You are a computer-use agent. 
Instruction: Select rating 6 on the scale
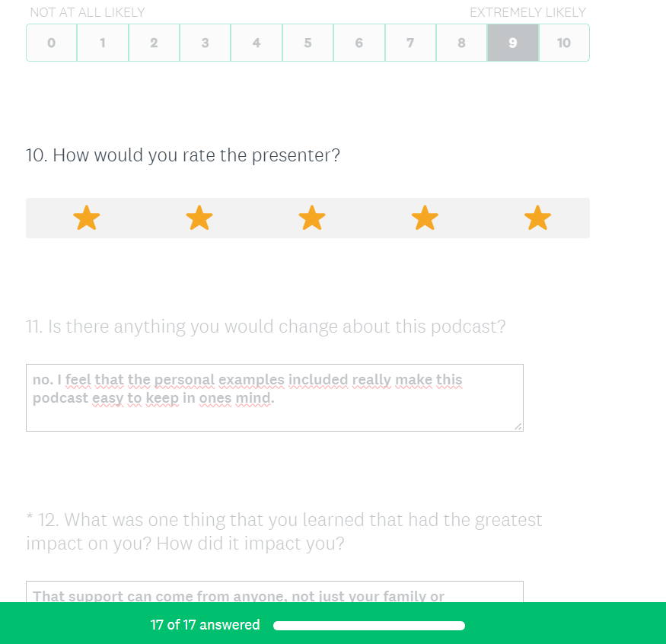[x=358, y=43]
